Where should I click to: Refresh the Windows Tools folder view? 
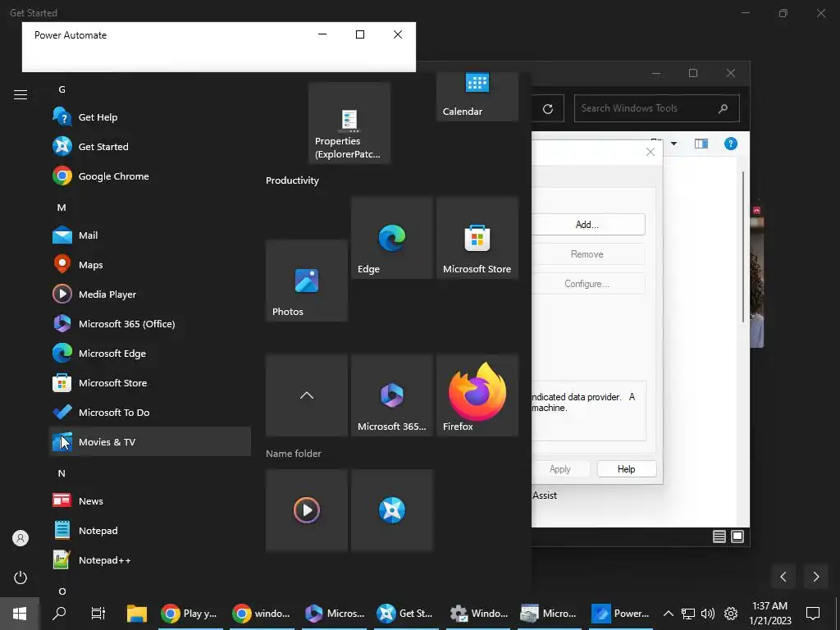point(547,109)
